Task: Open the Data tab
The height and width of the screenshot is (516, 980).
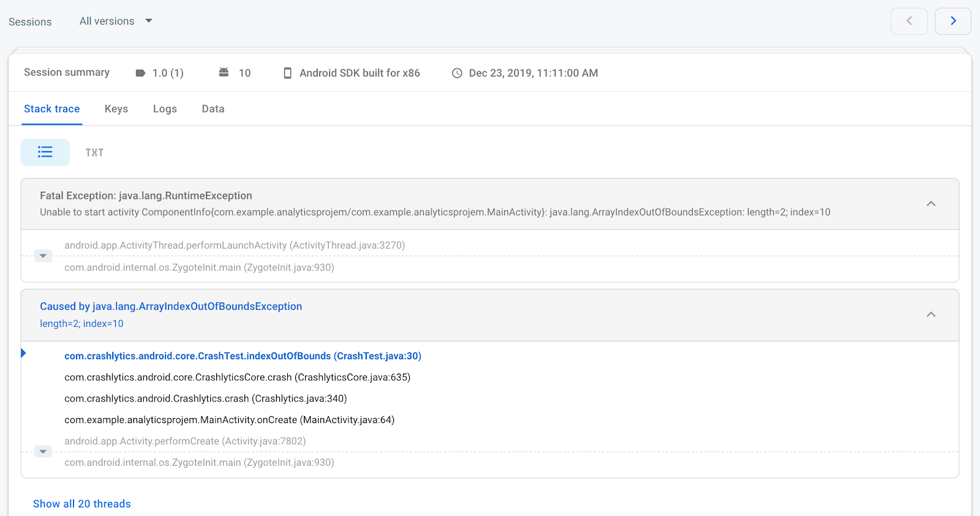Action: pyautogui.click(x=213, y=109)
